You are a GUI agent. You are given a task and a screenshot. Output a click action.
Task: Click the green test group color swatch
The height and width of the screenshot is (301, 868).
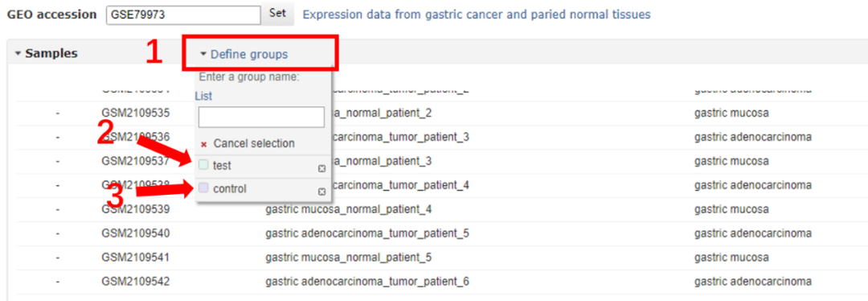203,165
